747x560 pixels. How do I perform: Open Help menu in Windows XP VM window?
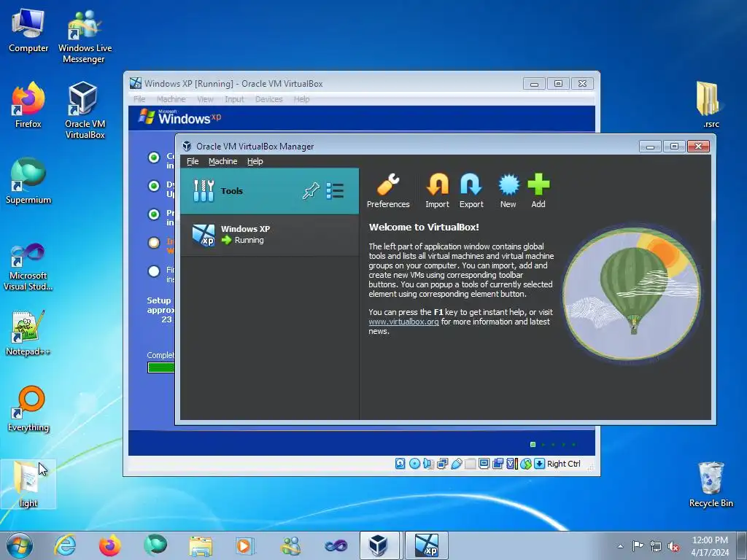pos(301,99)
